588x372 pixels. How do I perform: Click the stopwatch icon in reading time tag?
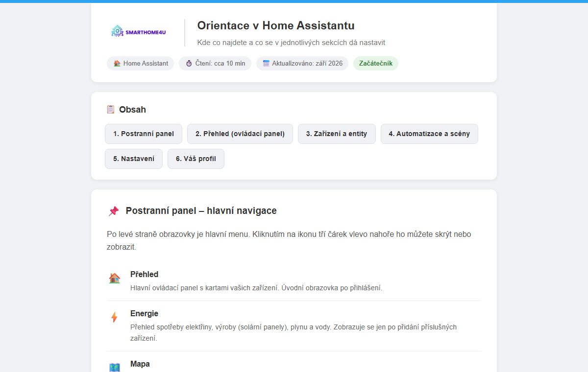[x=189, y=64]
